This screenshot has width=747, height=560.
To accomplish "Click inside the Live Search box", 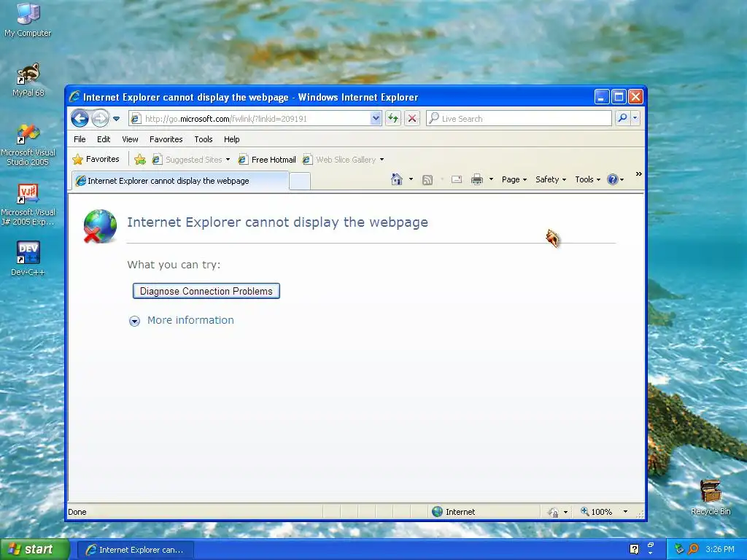I will [x=519, y=119].
